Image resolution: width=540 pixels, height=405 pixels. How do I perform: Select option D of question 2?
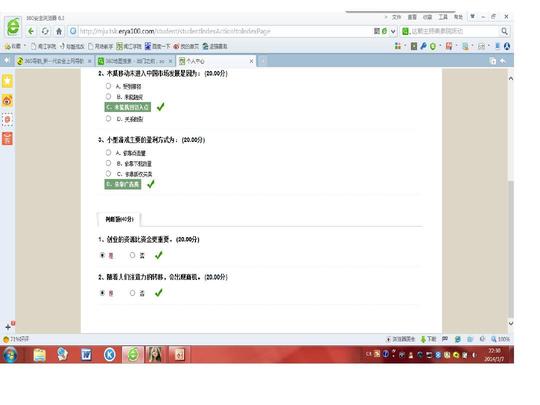tap(108, 118)
